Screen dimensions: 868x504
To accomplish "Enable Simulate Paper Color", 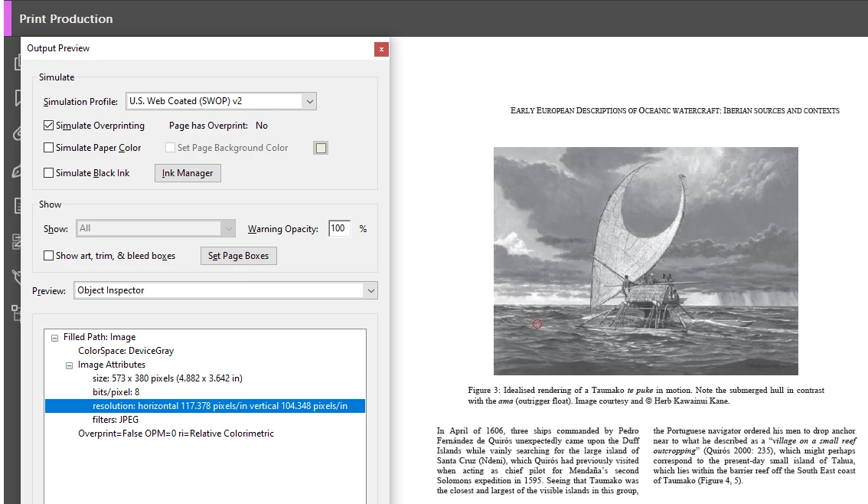I will (49, 148).
